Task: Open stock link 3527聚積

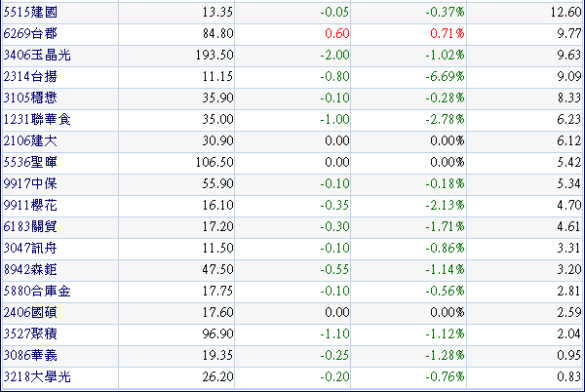Action: pyautogui.click(x=30, y=334)
